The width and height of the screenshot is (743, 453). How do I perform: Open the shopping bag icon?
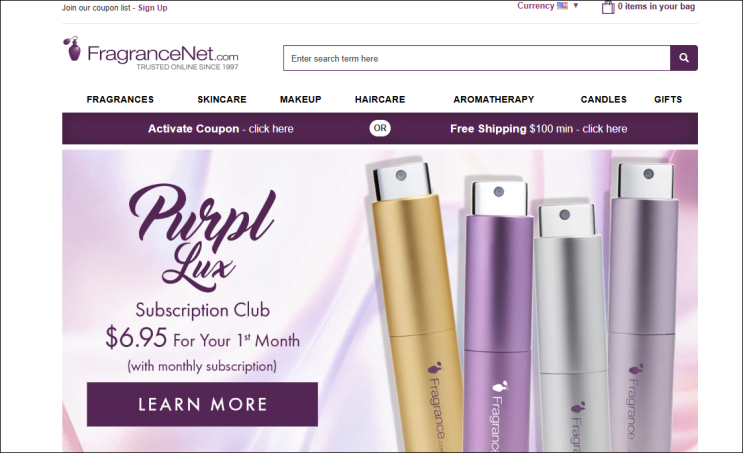pos(608,7)
